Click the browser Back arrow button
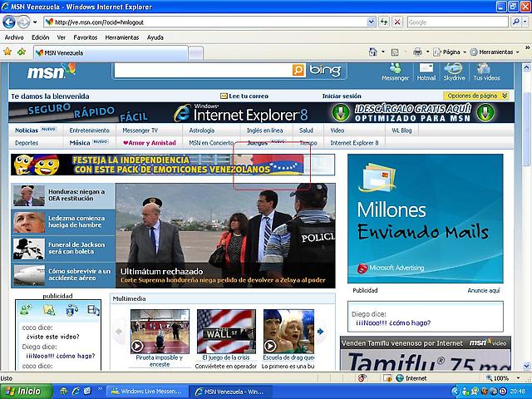 pyautogui.click(x=10, y=22)
